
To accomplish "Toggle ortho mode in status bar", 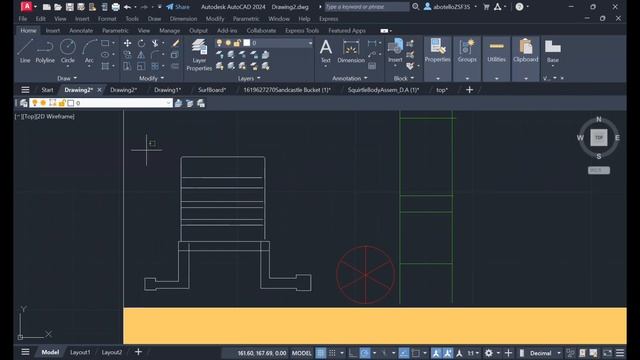I will 353,353.
